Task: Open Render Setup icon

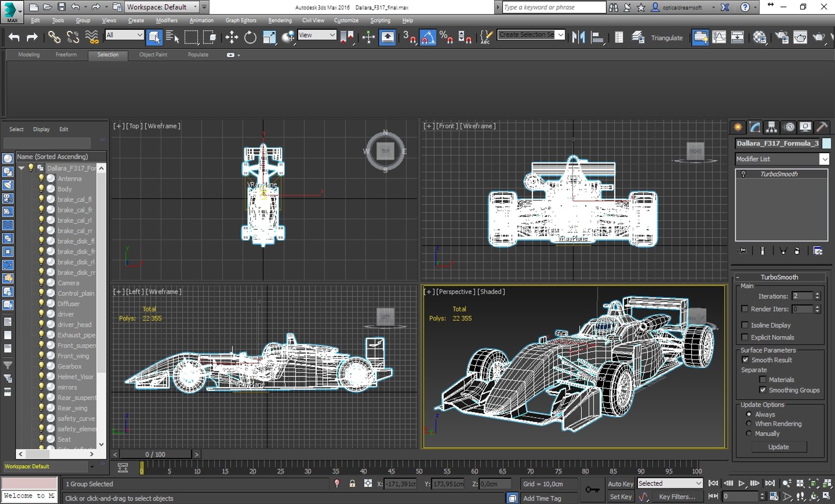Action: pos(781,37)
